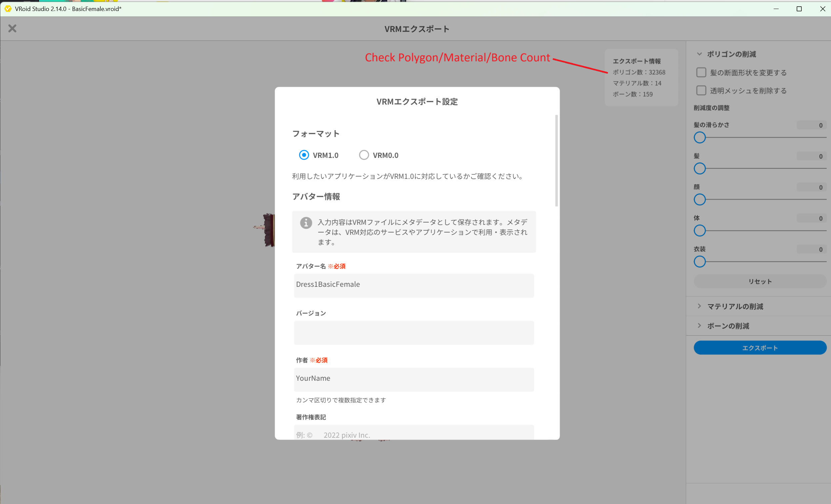This screenshot has width=831, height=504.
Task: Click the 顔 reduction value box
Action: click(811, 187)
